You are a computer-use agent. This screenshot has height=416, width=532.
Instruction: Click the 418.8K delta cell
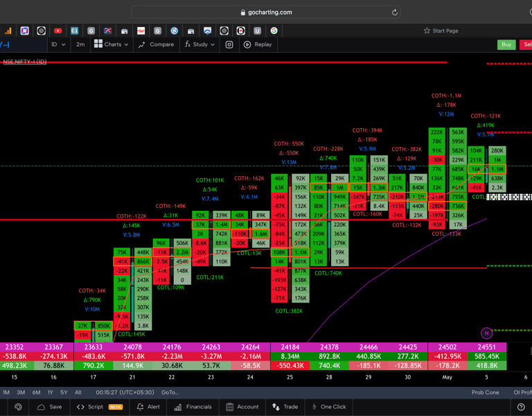tap(486, 366)
